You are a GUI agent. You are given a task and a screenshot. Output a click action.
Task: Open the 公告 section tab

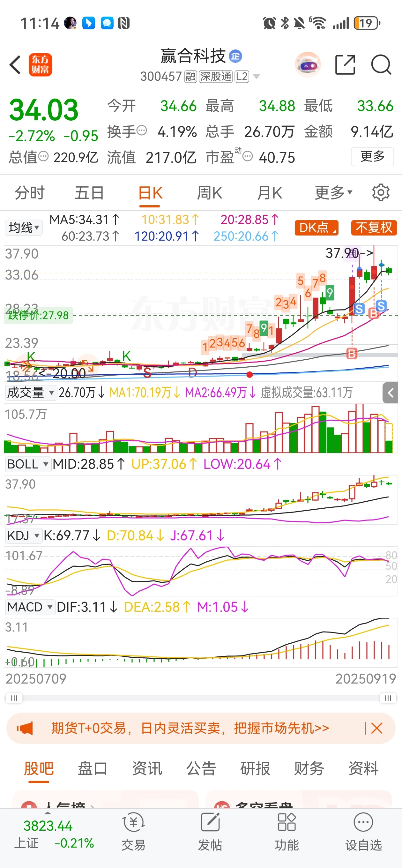click(x=201, y=769)
